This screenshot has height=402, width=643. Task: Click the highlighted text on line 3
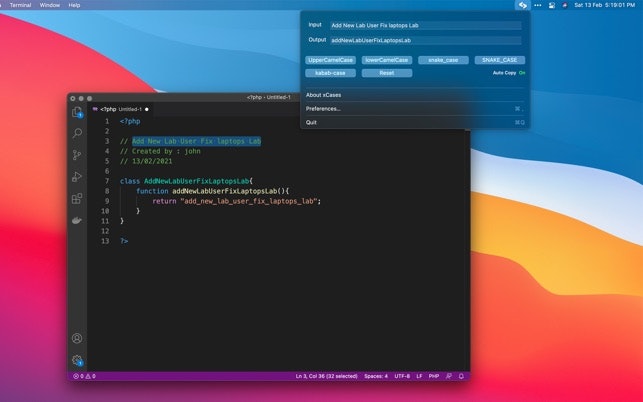(196, 141)
